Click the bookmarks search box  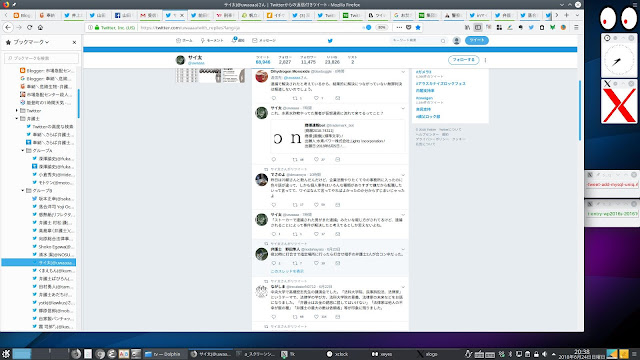click(x=41, y=58)
